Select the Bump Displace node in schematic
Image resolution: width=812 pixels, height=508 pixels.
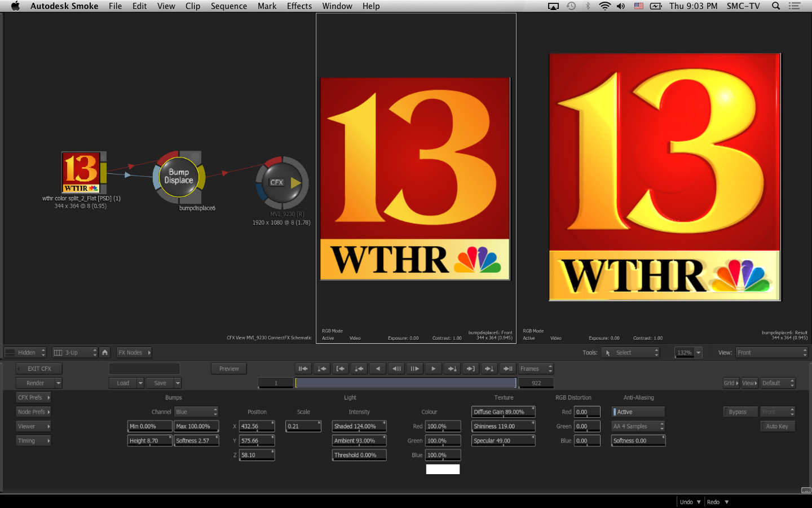click(179, 177)
